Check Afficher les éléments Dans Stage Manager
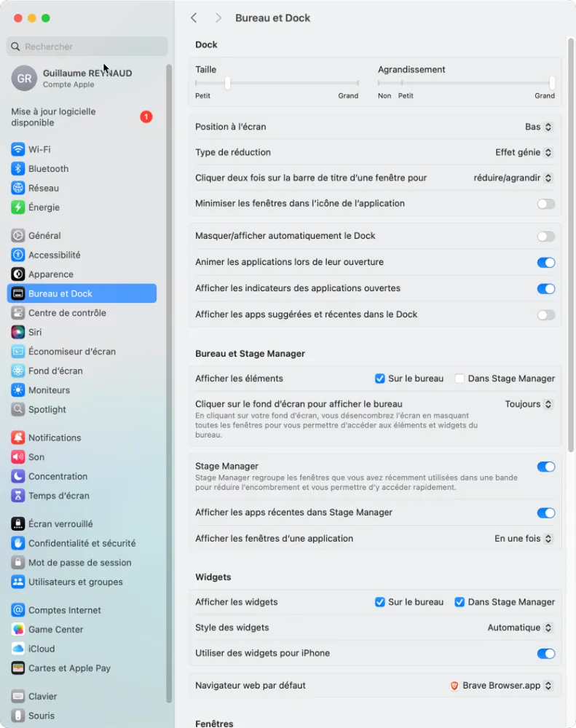Viewport: 576px width, 728px height. [459, 379]
